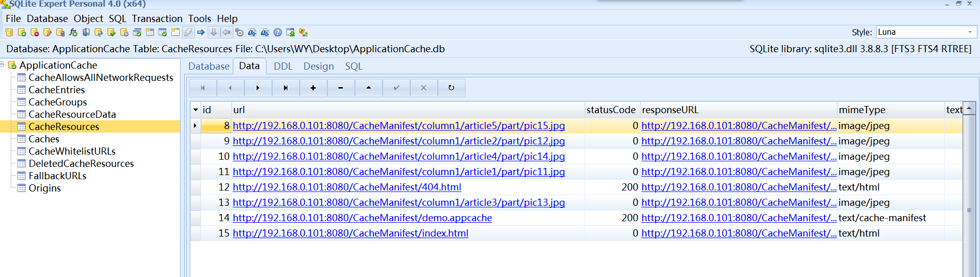This screenshot has width=980, height=277.
Task: Open the Tools menu
Action: 199,18
